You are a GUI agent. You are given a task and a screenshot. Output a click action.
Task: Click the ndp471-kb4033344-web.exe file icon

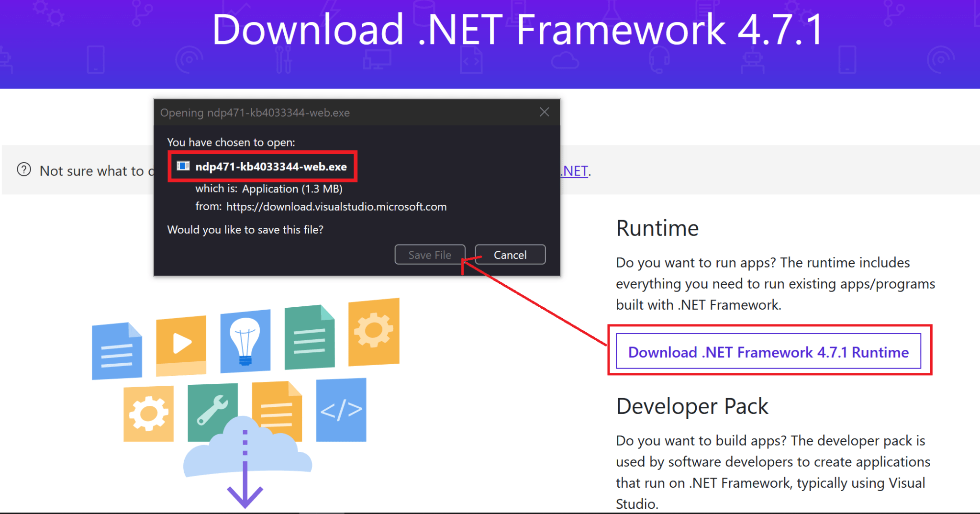tap(183, 166)
